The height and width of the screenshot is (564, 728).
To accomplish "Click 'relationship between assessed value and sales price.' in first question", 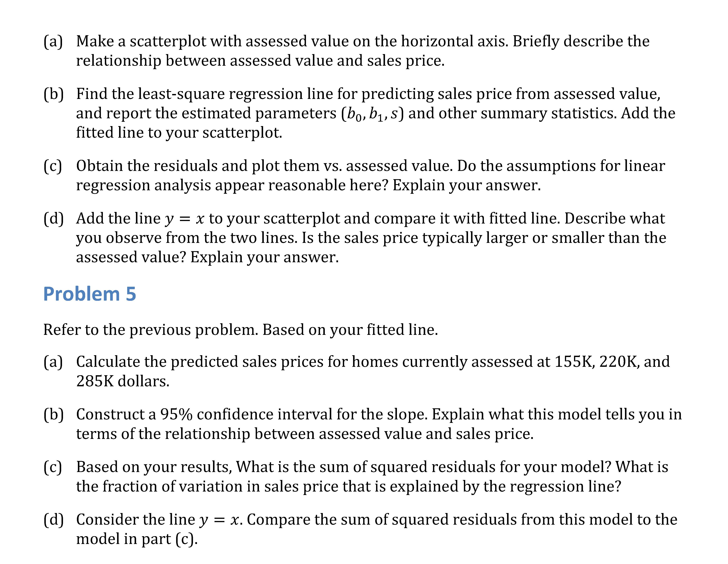I will pos(260,61).
